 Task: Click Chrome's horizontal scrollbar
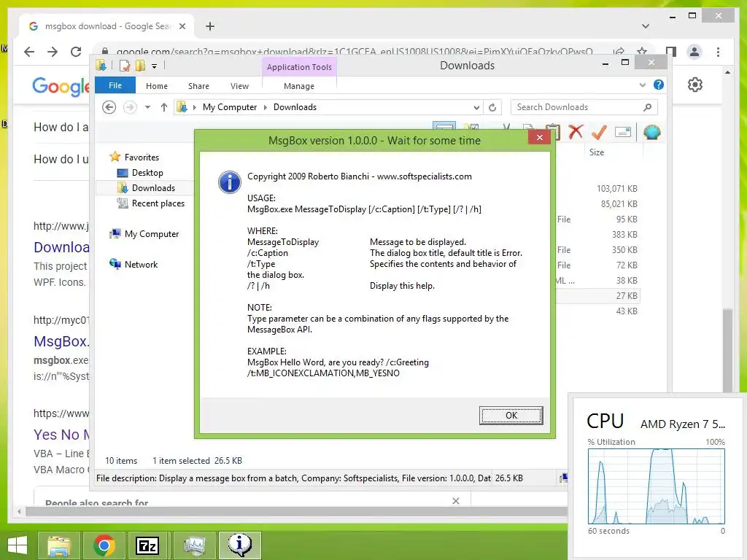click(x=295, y=512)
